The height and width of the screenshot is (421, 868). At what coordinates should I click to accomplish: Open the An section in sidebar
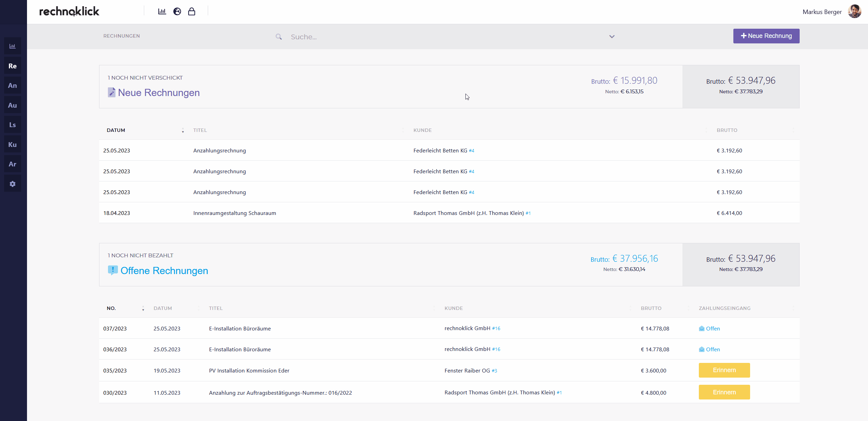pos(13,85)
